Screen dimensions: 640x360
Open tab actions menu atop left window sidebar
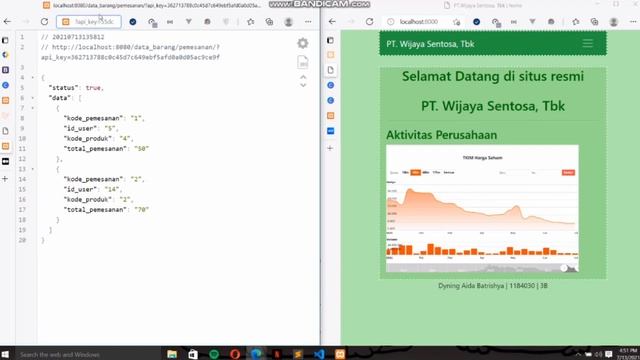[5, 40]
